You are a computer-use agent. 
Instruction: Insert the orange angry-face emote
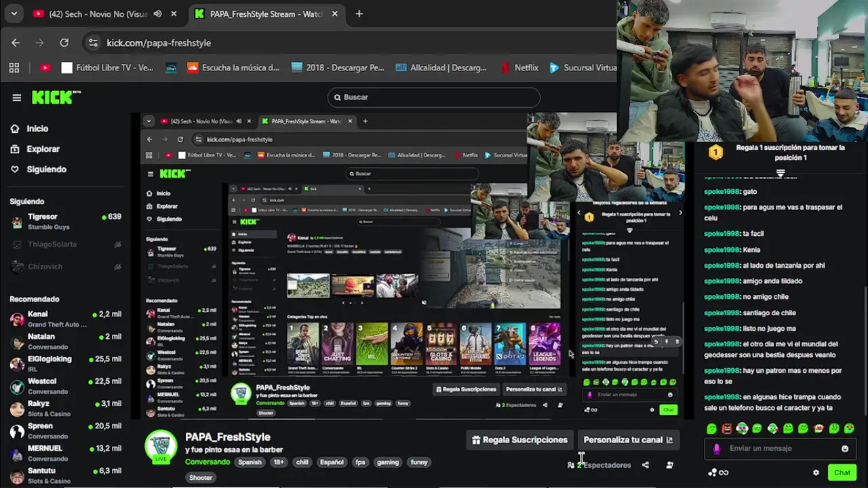pyautogui.click(x=726, y=428)
